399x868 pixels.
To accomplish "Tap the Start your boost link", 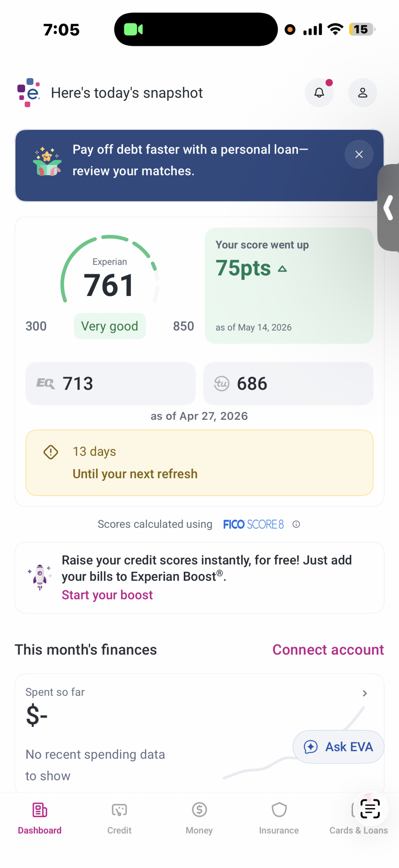I will tap(107, 595).
